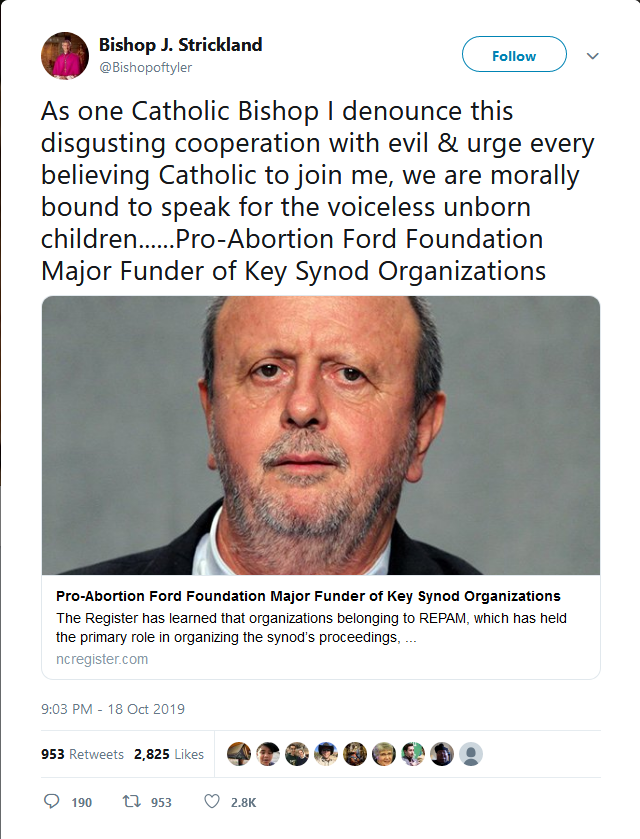This screenshot has height=839, width=640.
Task: Click the liker avatar wearing blue hat
Action: click(326, 754)
